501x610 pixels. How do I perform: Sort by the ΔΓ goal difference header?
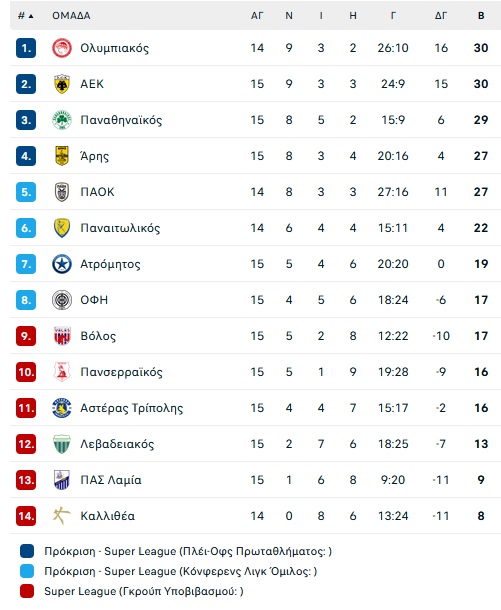coord(441,16)
